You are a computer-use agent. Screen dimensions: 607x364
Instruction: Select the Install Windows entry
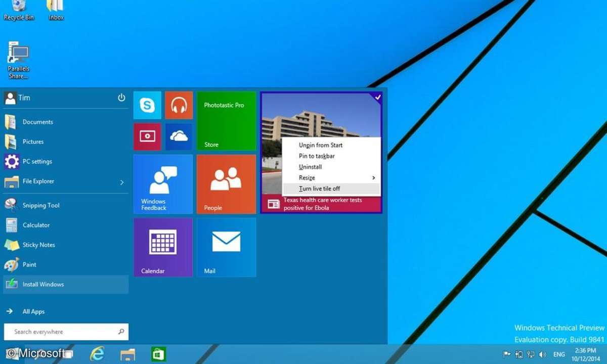66,284
